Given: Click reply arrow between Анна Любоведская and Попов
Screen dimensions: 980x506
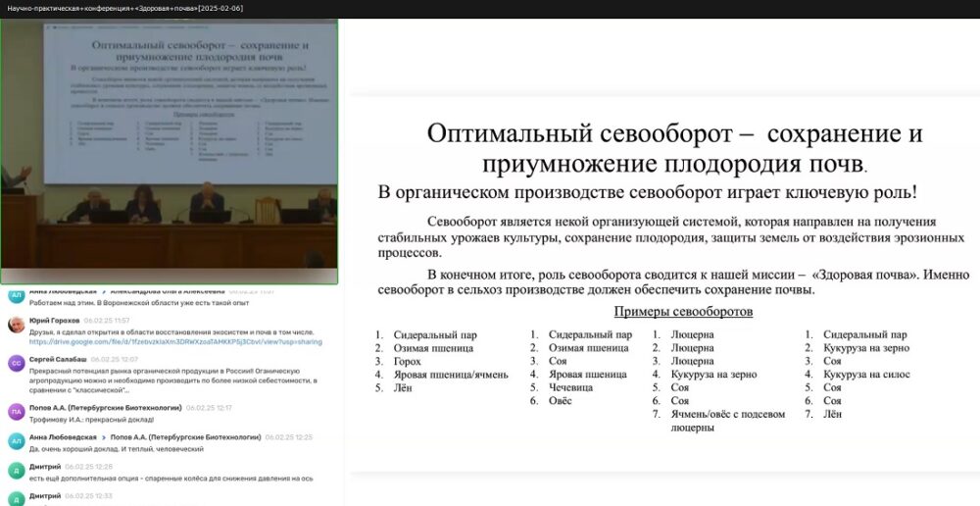Looking at the screenshot, I should (x=104, y=437).
